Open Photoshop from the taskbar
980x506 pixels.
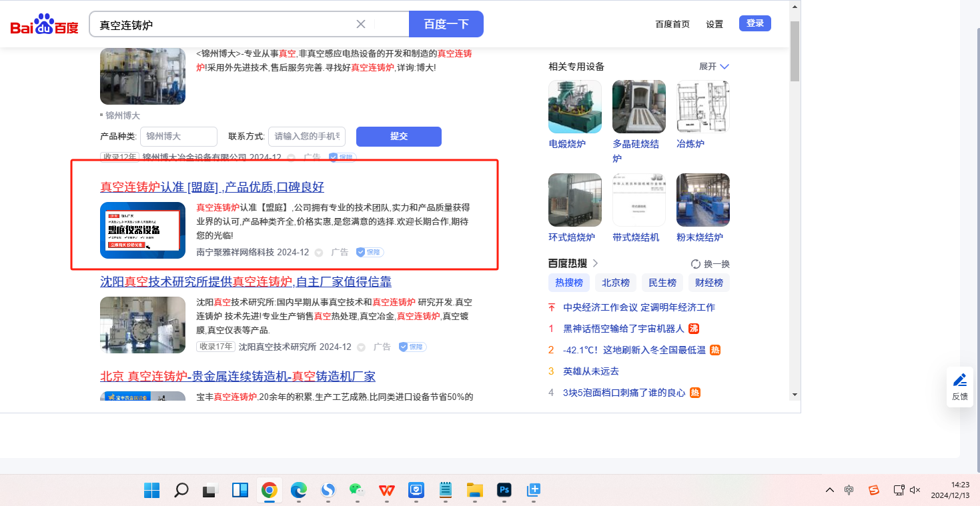pyautogui.click(x=504, y=491)
